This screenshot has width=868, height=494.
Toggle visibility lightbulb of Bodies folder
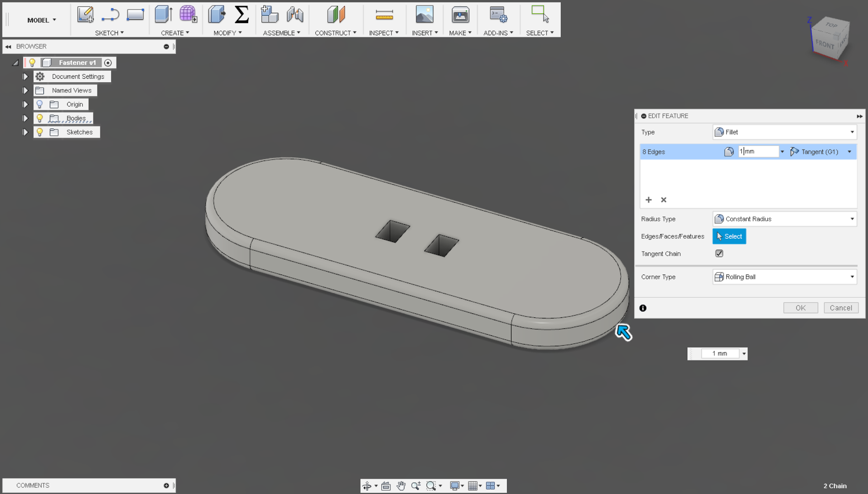pyautogui.click(x=40, y=118)
